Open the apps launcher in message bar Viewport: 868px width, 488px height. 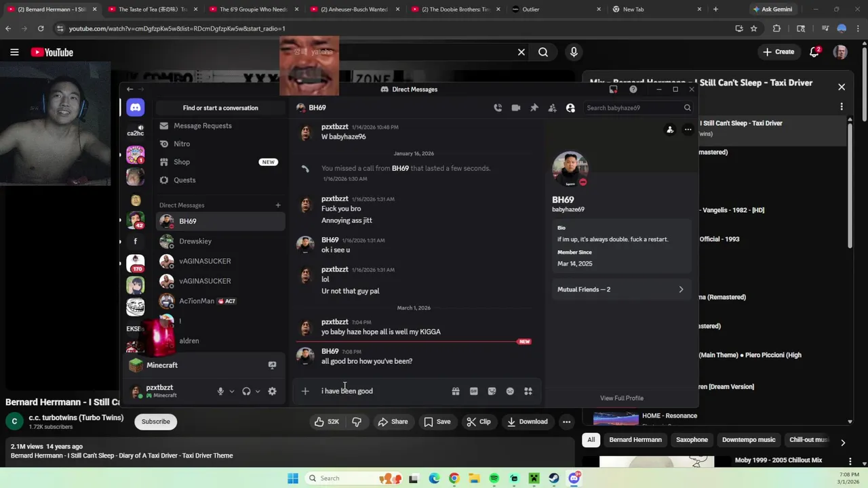528,391
